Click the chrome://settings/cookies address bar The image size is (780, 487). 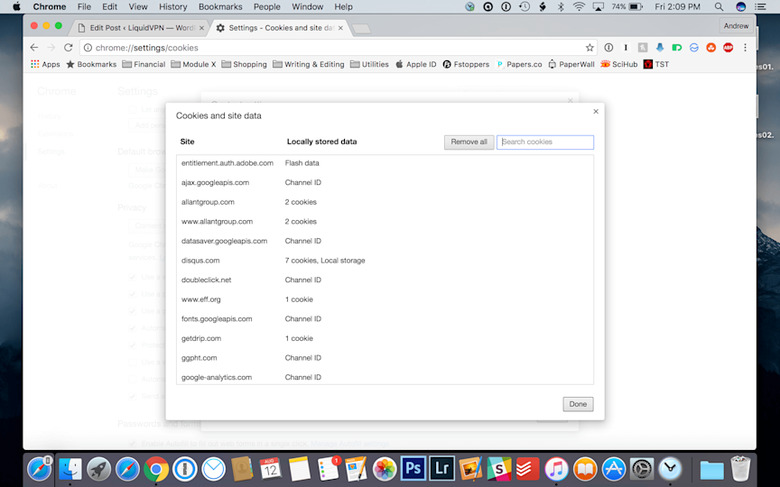pyautogui.click(x=338, y=48)
